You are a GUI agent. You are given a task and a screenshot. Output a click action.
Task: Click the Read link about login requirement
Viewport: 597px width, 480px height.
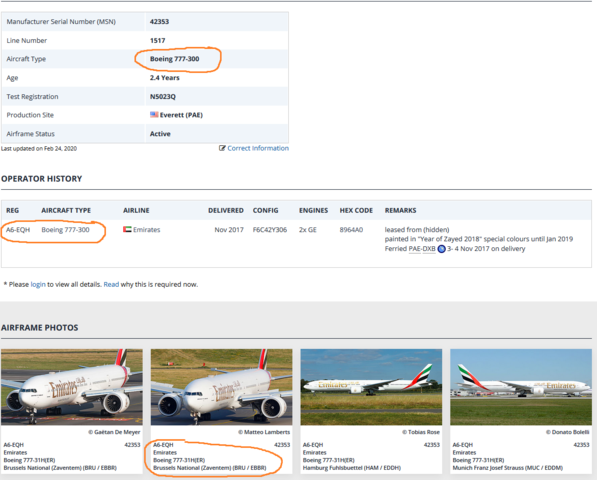(111, 284)
